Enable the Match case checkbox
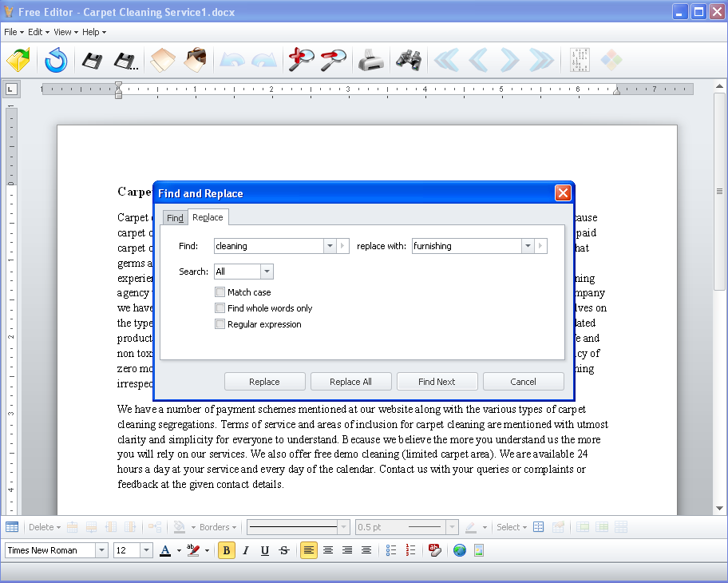Image resolution: width=728 pixels, height=583 pixels. [x=220, y=292]
